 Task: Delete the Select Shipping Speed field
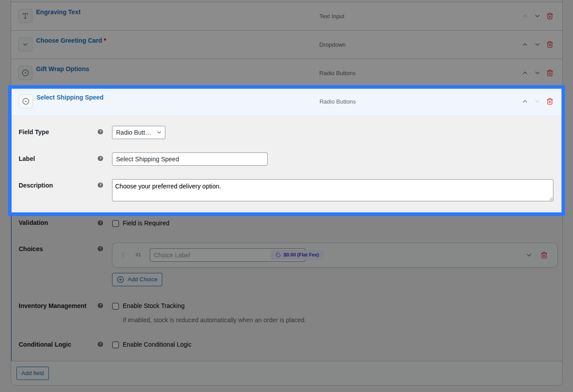pyautogui.click(x=550, y=101)
